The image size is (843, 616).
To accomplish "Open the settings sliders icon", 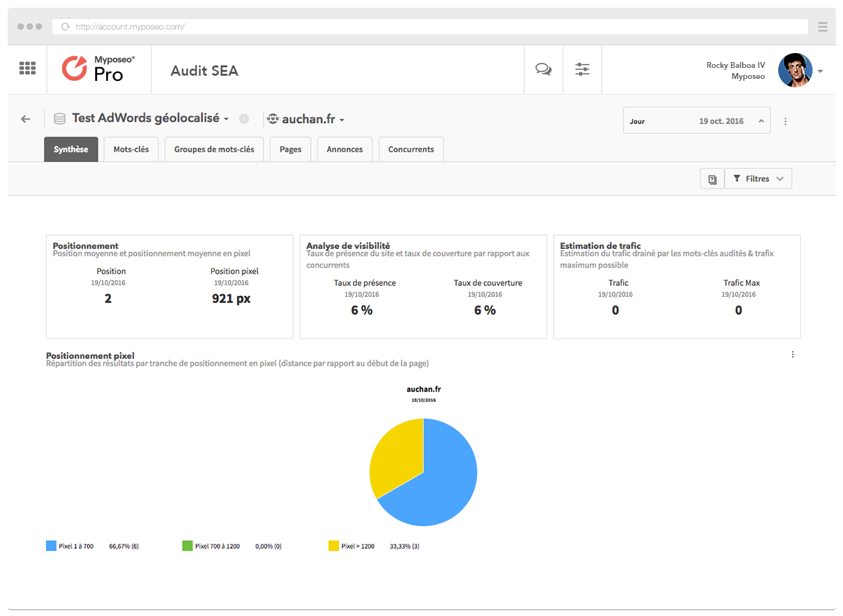I will point(582,69).
